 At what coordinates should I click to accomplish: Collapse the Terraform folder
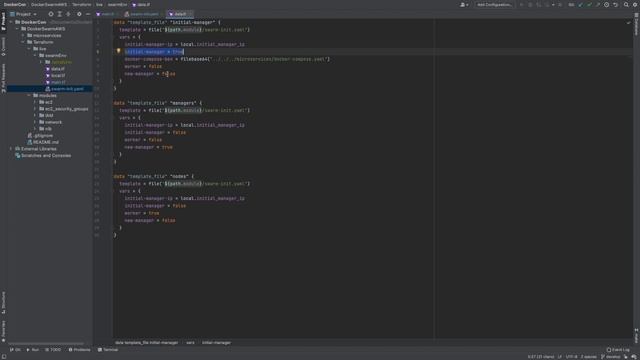click(x=23, y=42)
